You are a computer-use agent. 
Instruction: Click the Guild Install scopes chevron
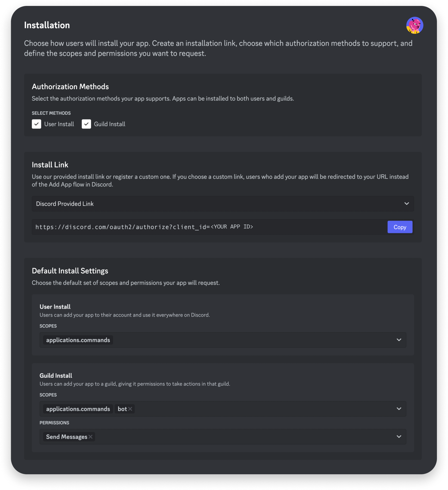[399, 409]
